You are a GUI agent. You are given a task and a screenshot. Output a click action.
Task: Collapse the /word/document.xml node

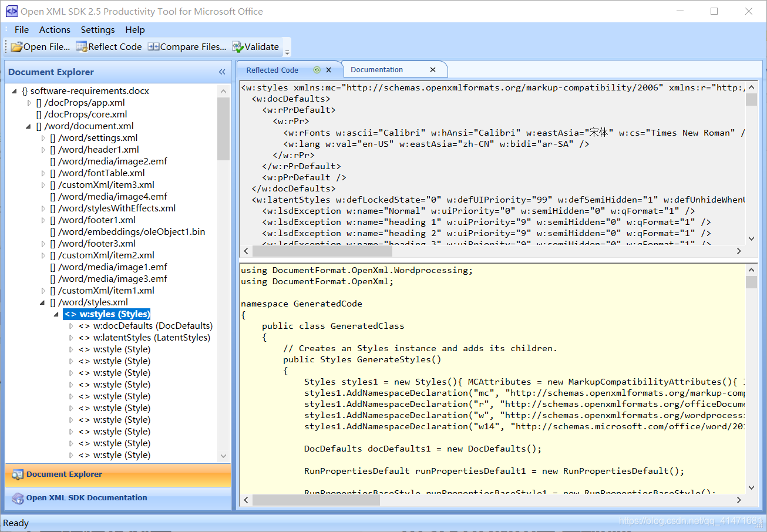tap(28, 126)
